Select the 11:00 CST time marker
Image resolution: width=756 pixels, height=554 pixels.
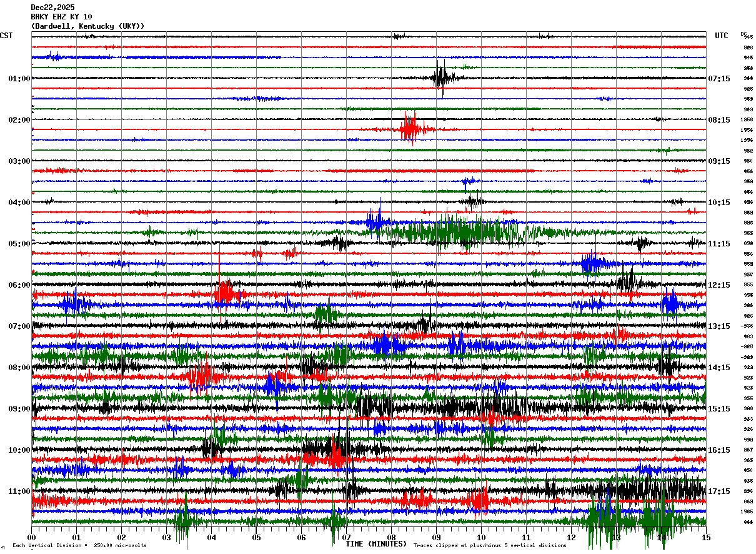pyautogui.click(x=19, y=491)
